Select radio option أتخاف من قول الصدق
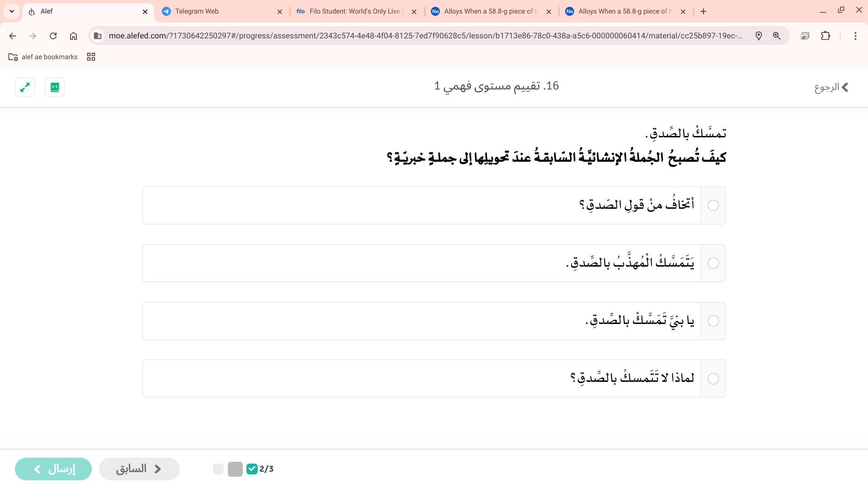The width and height of the screenshot is (868, 488). [713, 206]
